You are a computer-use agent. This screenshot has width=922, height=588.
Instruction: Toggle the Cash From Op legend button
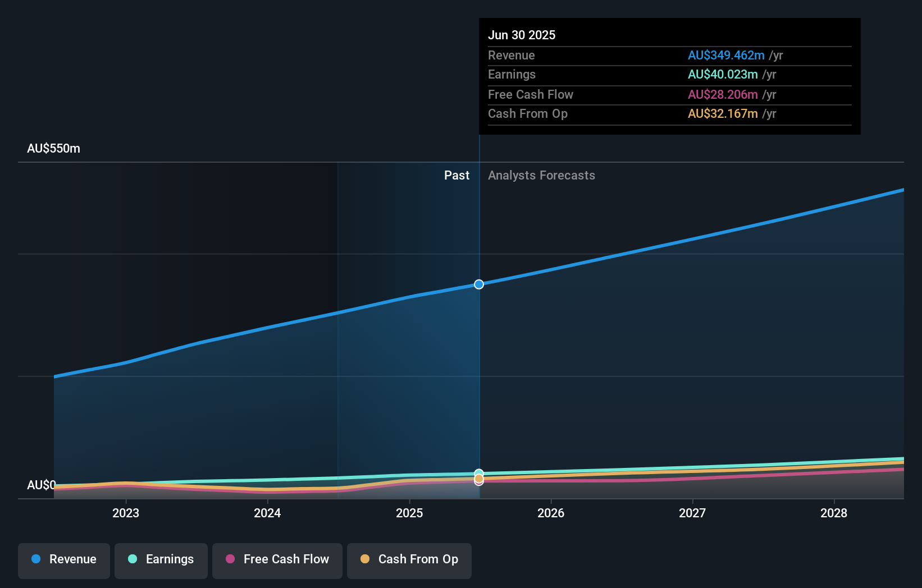[409, 561]
